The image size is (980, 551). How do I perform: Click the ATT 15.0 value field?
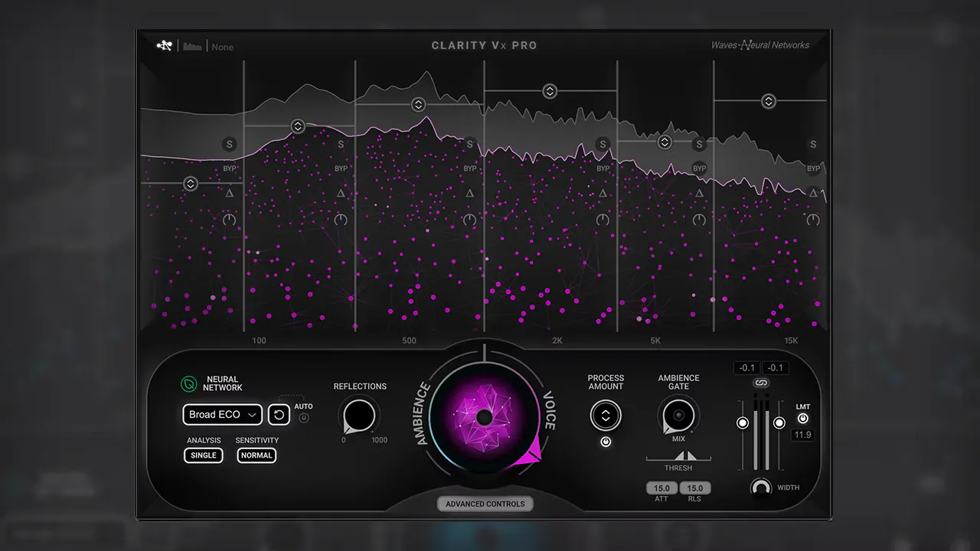tap(661, 488)
